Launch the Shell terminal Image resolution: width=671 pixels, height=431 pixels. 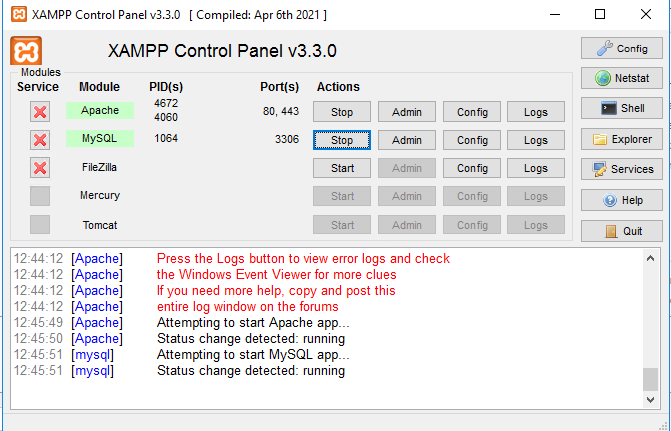[621, 108]
